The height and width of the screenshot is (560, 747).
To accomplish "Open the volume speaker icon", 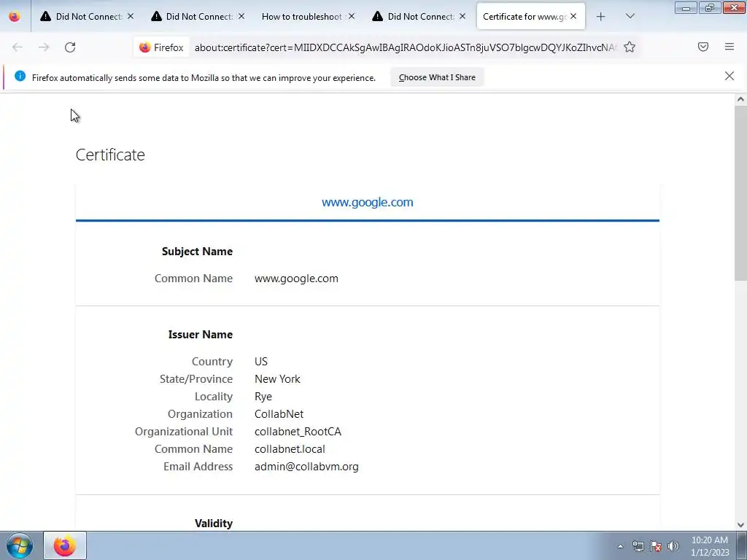I will click(673, 546).
